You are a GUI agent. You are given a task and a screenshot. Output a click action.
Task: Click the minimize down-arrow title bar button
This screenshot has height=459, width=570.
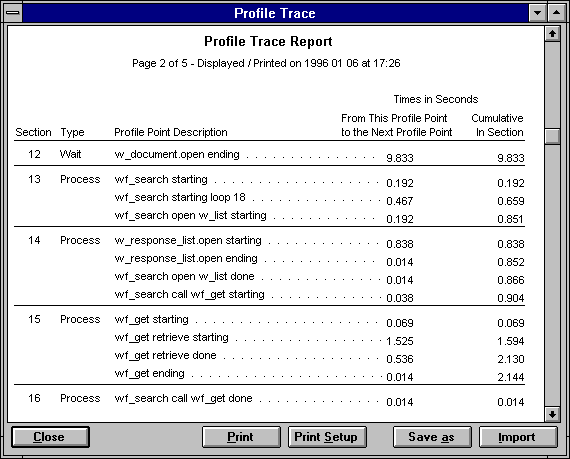(x=538, y=13)
